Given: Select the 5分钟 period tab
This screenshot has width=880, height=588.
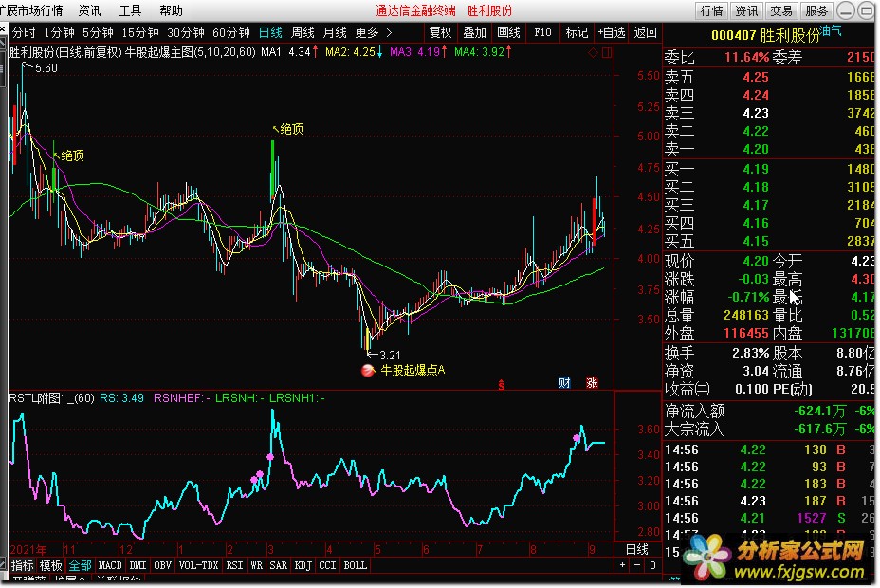Looking at the screenshot, I should pyautogui.click(x=98, y=32).
